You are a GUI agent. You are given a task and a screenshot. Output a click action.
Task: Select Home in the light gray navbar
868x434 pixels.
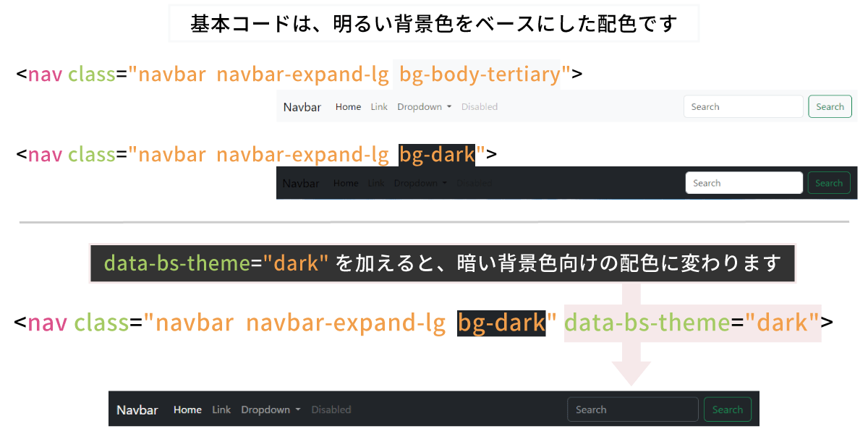point(348,107)
